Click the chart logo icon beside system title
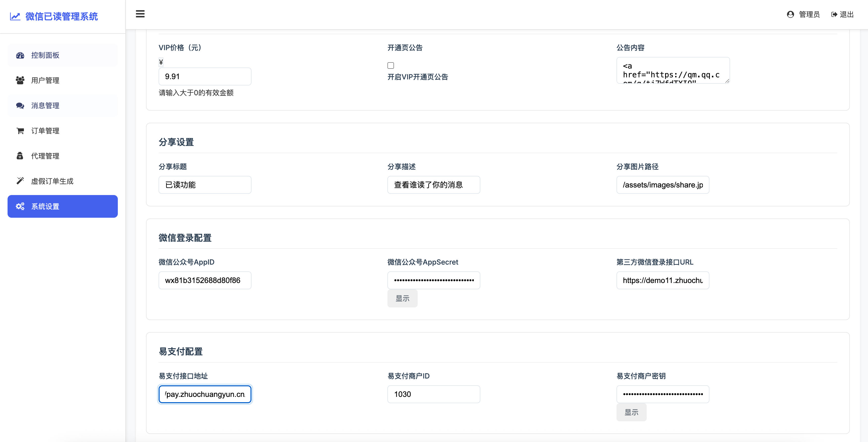Viewport: 868px width, 442px height. [15, 16]
